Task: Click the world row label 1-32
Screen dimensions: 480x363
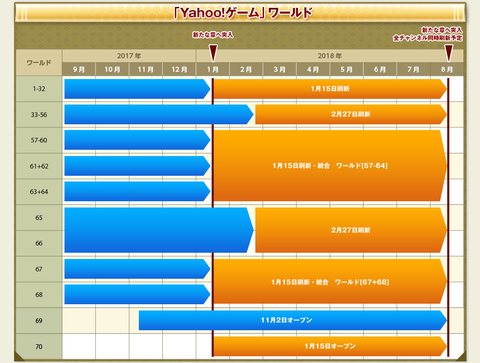Action: tap(39, 89)
